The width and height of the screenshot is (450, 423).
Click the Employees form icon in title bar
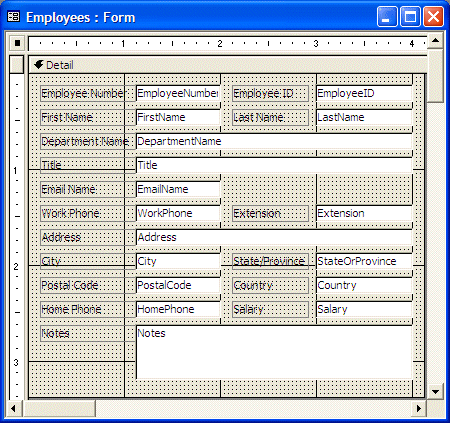pos(14,17)
